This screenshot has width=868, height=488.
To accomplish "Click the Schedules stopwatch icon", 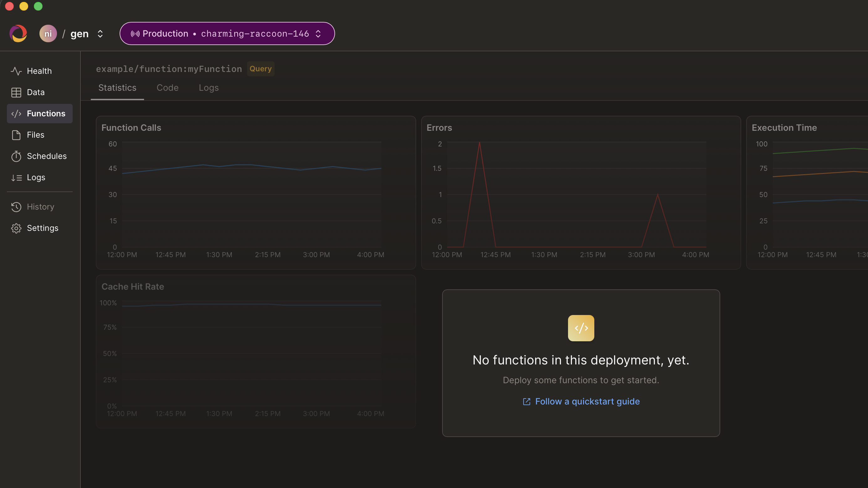I will click(x=16, y=156).
